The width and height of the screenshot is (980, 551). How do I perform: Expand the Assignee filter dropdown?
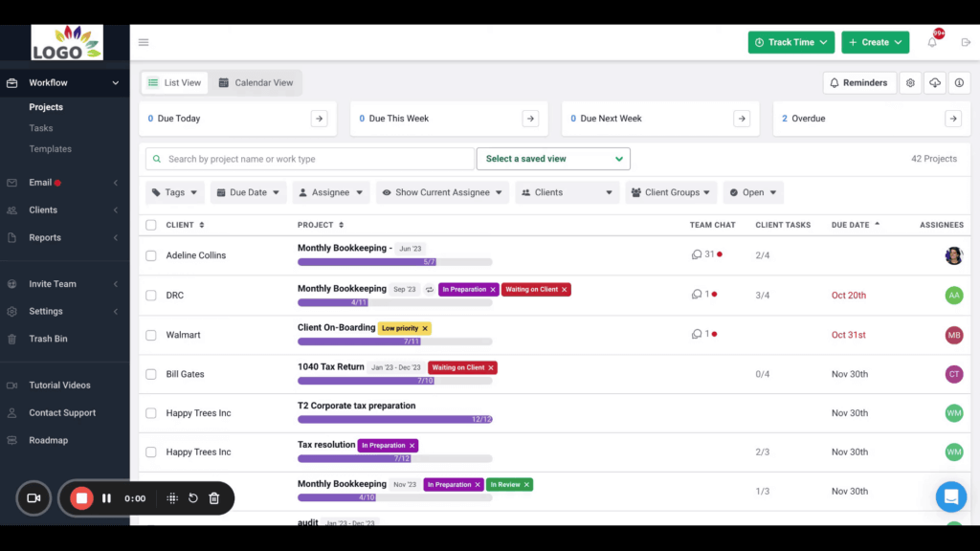pyautogui.click(x=330, y=192)
